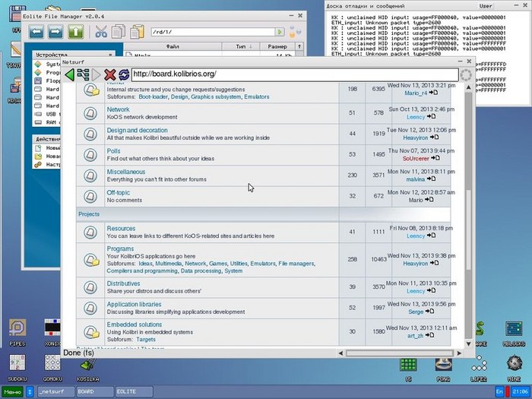Click the browser horizontal scrollbar thumb
Screen dimensions: 532x399
[402, 353]
